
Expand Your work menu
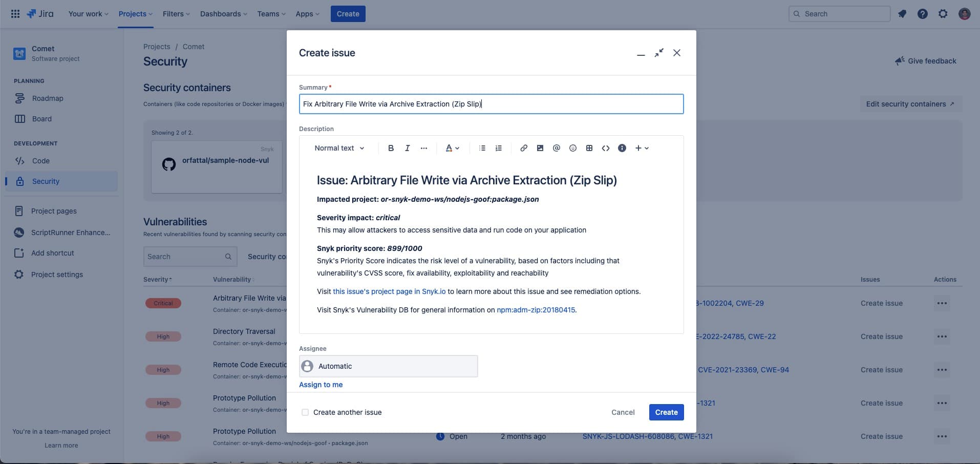pyautogui.click(x=88, y=14)
